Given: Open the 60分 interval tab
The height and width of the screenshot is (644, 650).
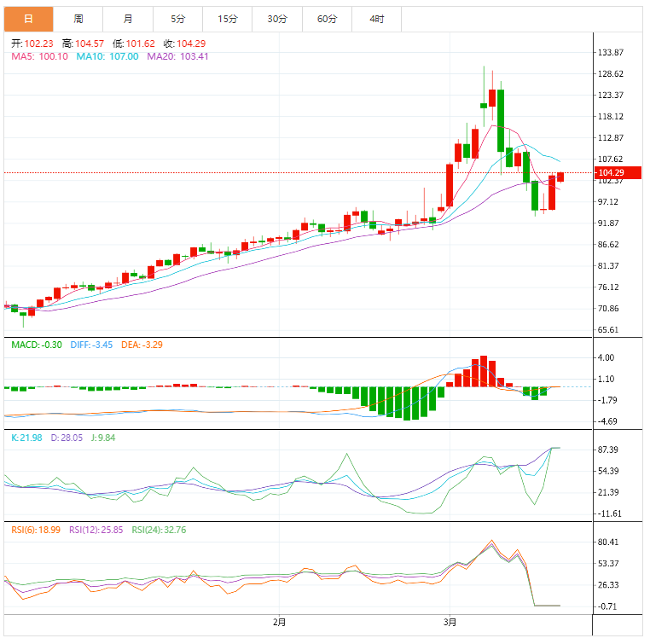Looking at the screenshot, I should coord(327,19).
